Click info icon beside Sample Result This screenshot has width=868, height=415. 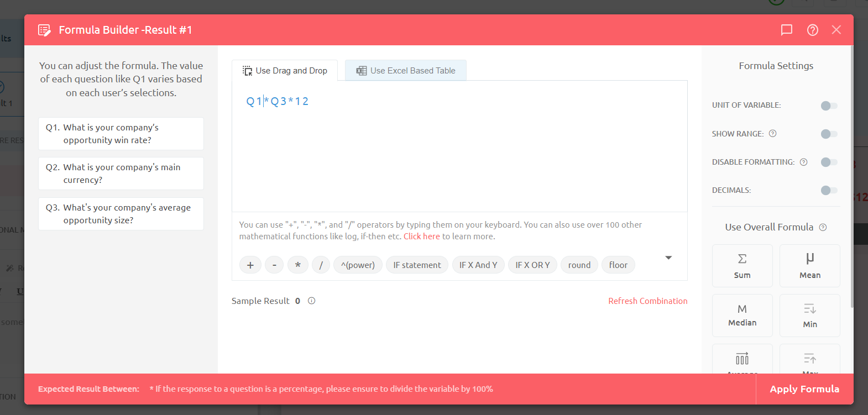[x=311, y=301]
